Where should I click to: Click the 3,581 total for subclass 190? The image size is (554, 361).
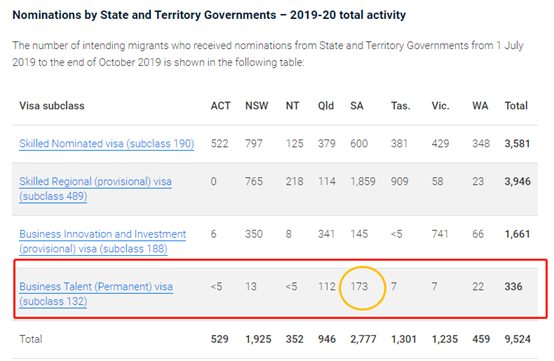(517, 144)
